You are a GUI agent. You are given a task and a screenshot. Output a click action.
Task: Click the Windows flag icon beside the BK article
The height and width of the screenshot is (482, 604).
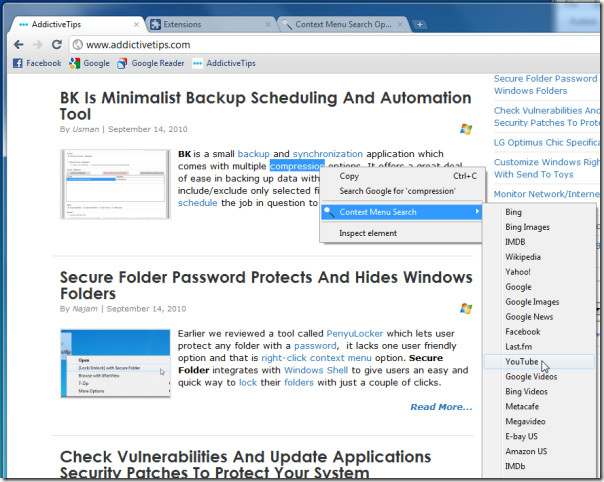[466, 129]
